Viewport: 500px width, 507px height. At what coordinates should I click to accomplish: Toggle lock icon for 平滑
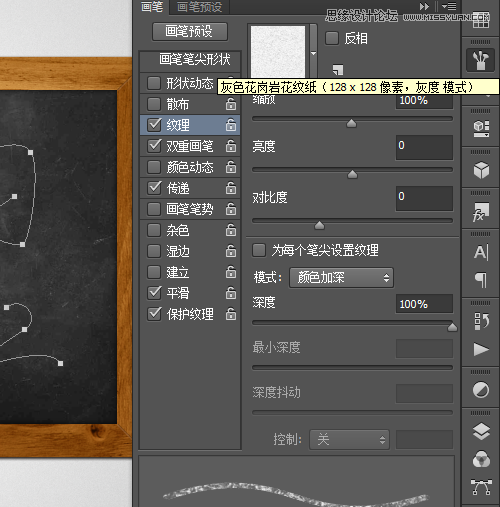click(231, 293)
